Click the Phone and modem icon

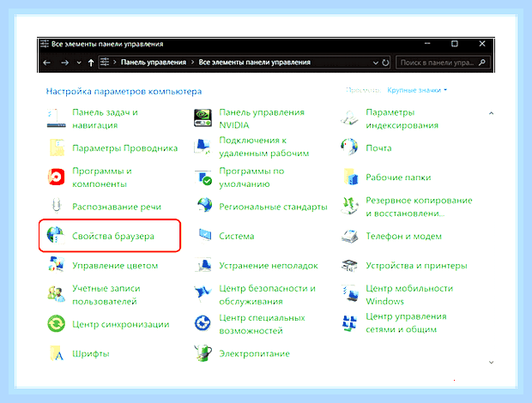(x=349, y=237)
